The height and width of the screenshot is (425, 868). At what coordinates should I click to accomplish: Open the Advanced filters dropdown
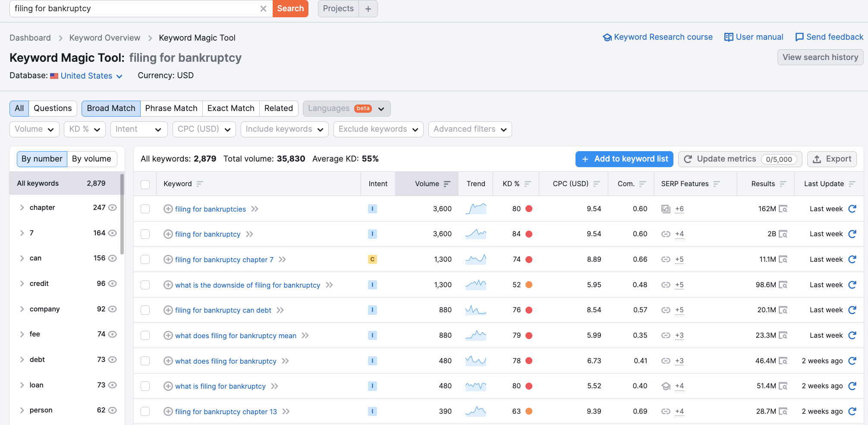tap(470, 129)
